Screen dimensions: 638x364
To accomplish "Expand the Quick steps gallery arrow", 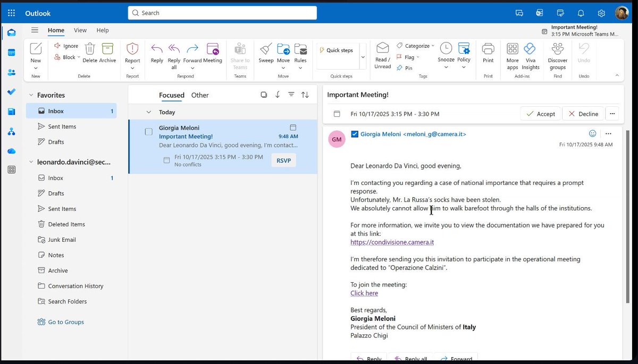I will [x=363, y=57].
